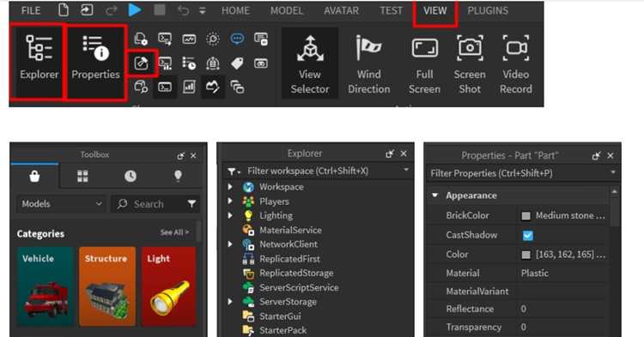Switch to the HOME ribbon tab
This screenshot has height=337, width=644.
click(235, 10)
